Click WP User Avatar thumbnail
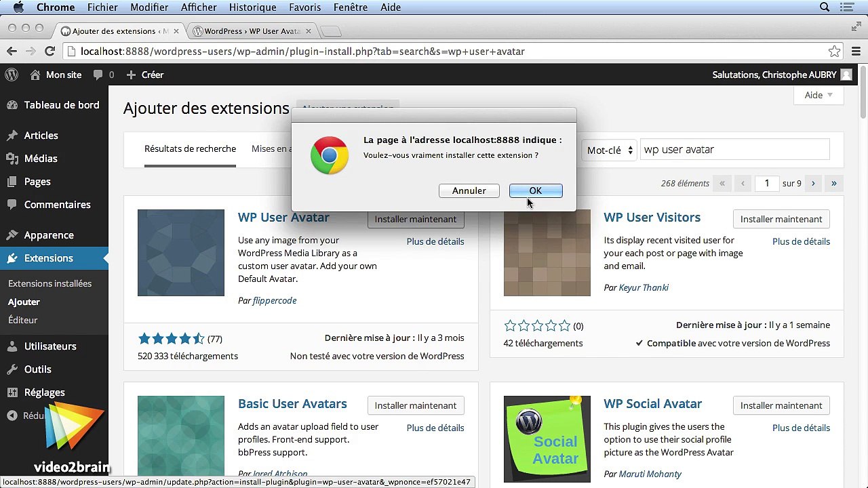The image size is (868, 488). (181, 253)
